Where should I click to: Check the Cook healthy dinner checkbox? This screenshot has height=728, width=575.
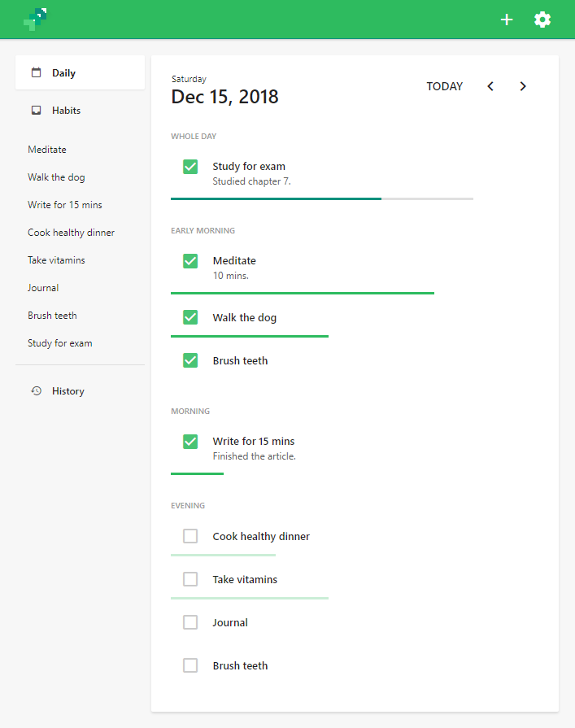pyautogui.click(x=190, y=536)
